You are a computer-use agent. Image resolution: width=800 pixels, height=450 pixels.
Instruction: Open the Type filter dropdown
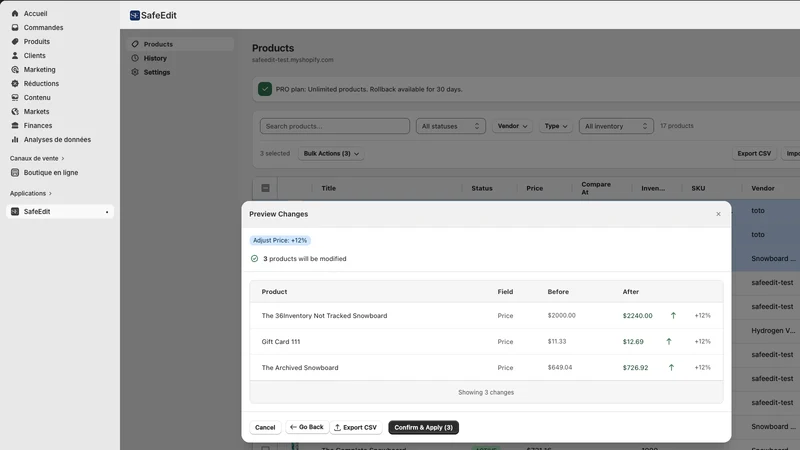tap(556, 126)
